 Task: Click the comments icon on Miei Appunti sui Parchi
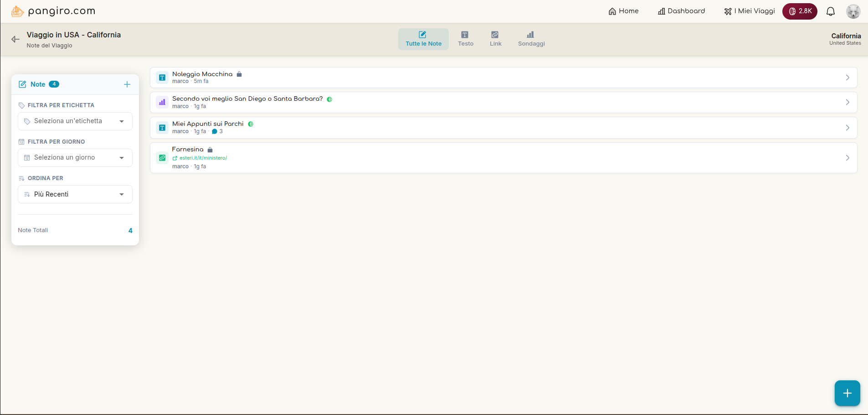pyautogui.click(x=215, y=131)
